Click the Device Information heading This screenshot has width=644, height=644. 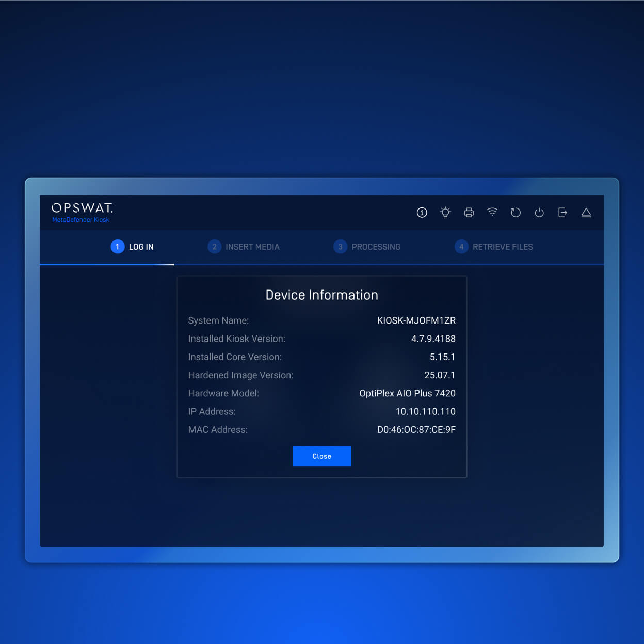pyautogui.click(x=321, y=295)
